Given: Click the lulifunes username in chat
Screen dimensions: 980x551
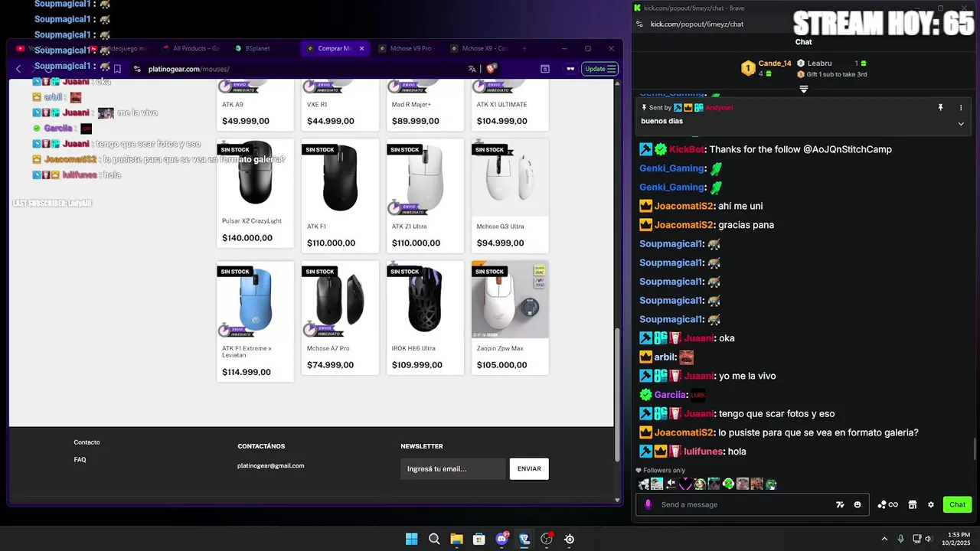Looking at the screenshot, I should pyautogui.click(x=703, y=452).
